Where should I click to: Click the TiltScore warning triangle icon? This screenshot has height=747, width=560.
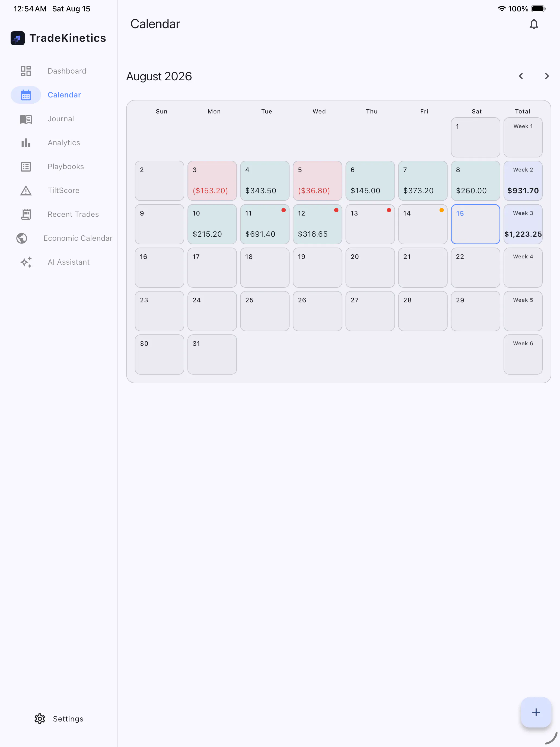pyautogui.click(x=26, y=191)
